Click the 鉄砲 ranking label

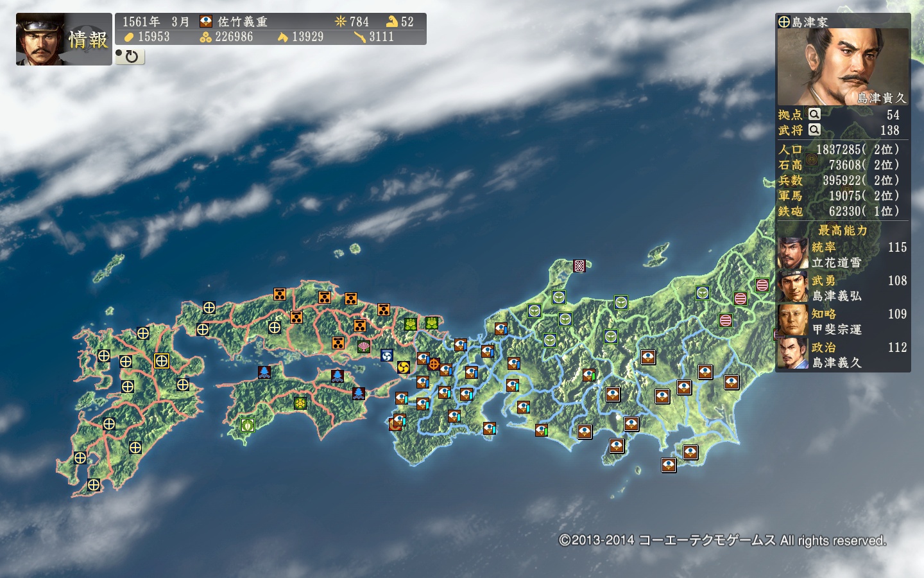[x=791, y=211]
